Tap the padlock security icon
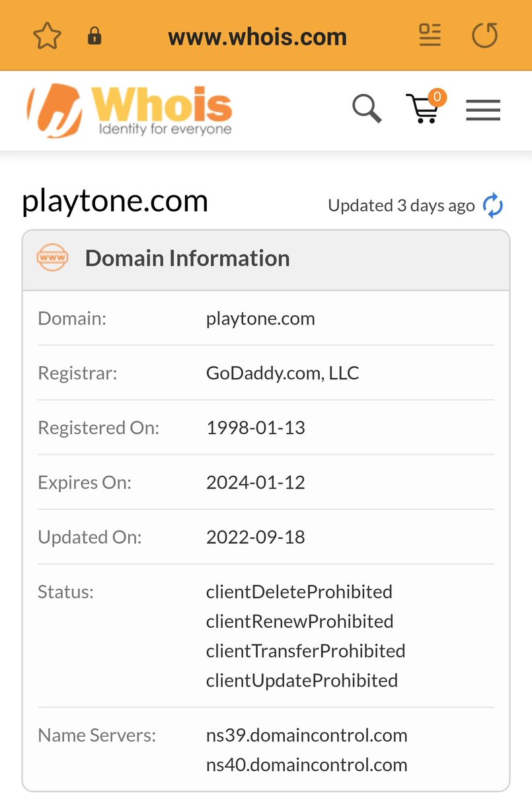 click(95, 36)
